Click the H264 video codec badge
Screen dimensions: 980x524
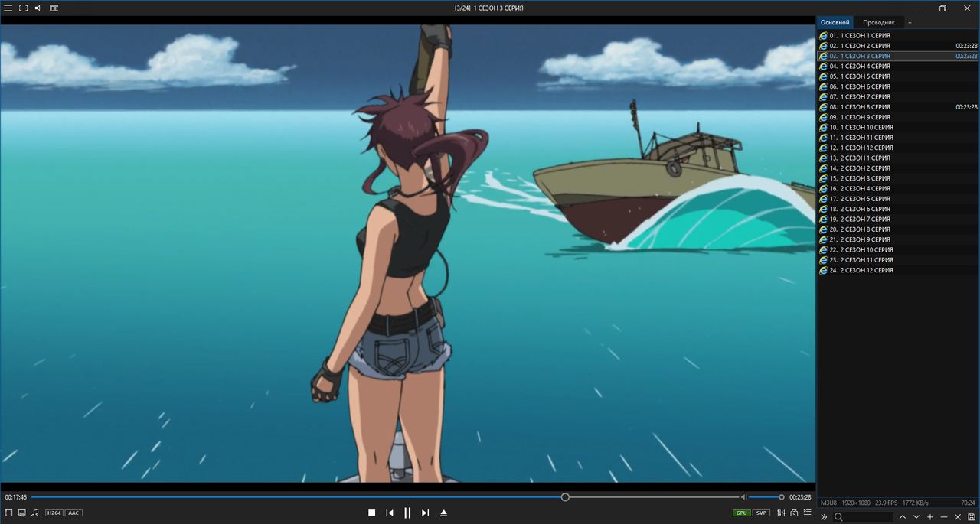click(54, 513)
